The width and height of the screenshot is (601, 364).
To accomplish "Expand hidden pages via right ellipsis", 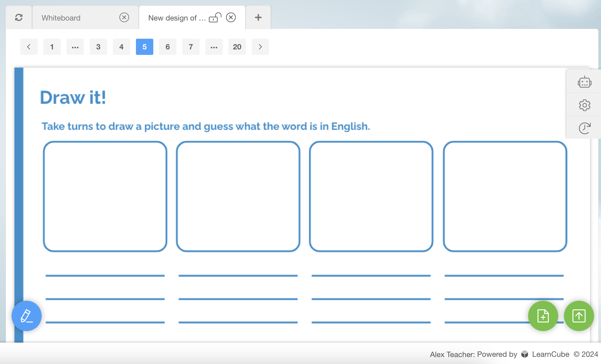I will pyautogui.click(x=214, y=47).
